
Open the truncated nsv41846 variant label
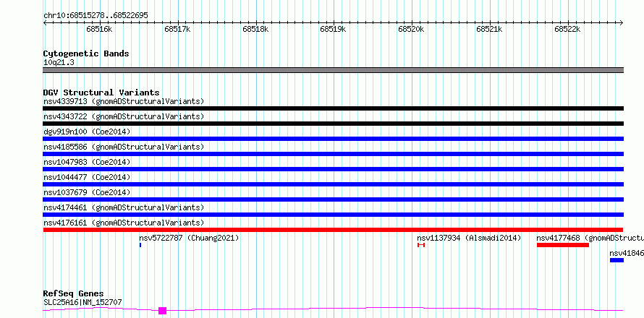tap(627, 253)
